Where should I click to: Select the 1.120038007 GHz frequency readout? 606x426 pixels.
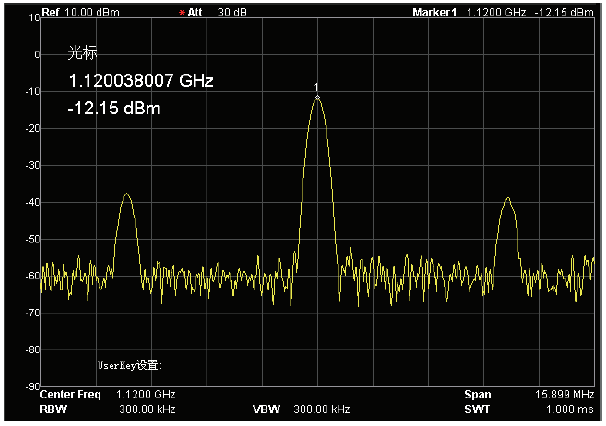141,81
